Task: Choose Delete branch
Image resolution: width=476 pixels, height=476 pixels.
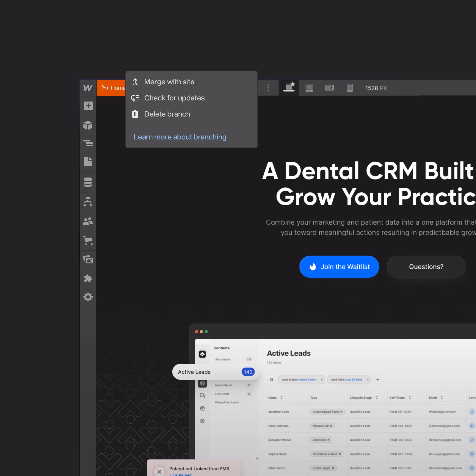Action: [192, 114]
